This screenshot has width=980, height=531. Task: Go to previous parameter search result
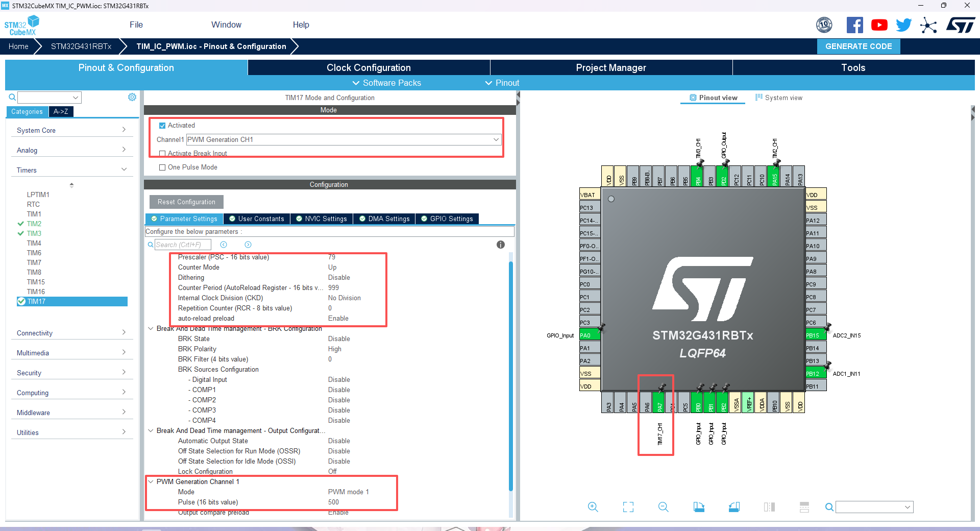pyautogui.click(x=224, y=245)
